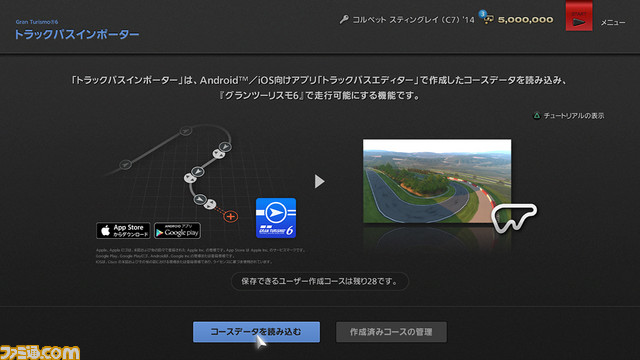Click the credits amount 5,000,000

(x=525, y=20)
